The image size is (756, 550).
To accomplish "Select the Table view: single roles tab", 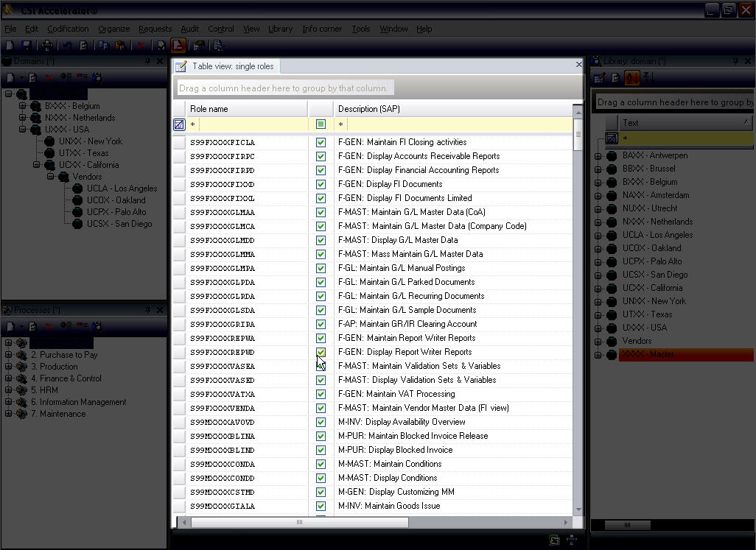I will (225, 66).
